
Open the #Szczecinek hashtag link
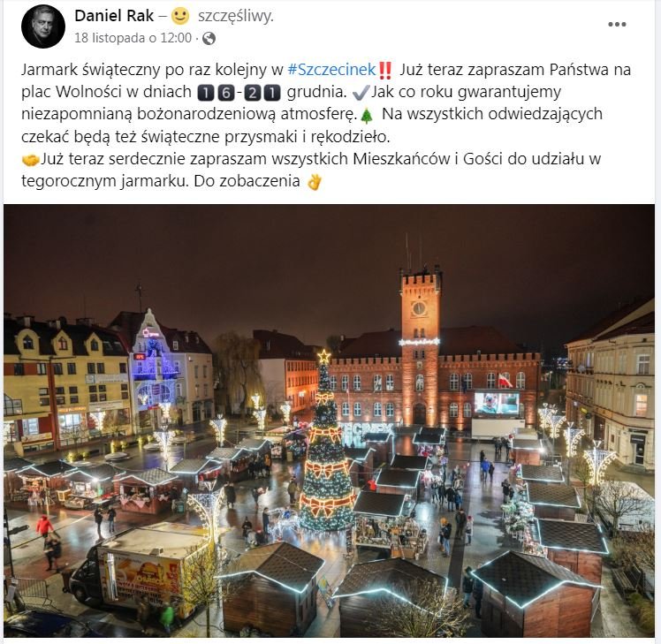tap(331, 69)
